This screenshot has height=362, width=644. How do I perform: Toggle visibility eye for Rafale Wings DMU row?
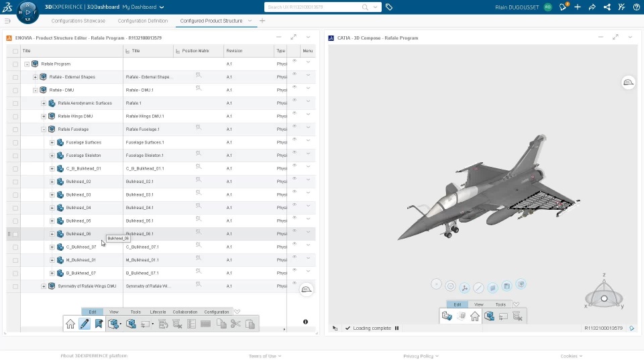pyautogui.click(x=294, y=113)
